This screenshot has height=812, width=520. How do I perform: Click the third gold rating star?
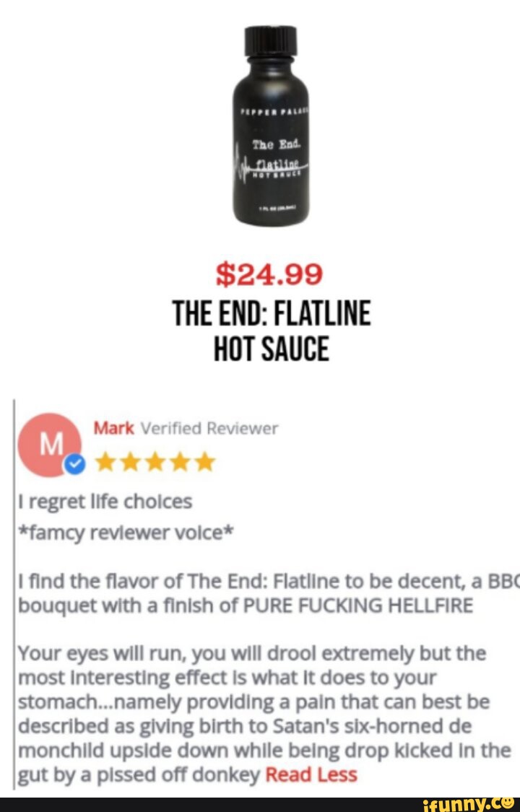155,461
